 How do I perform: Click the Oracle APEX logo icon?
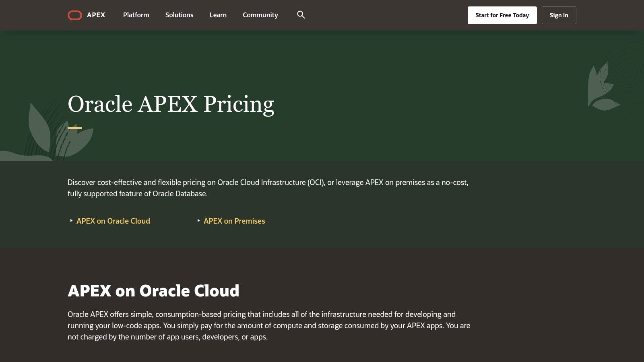(75, 15)
